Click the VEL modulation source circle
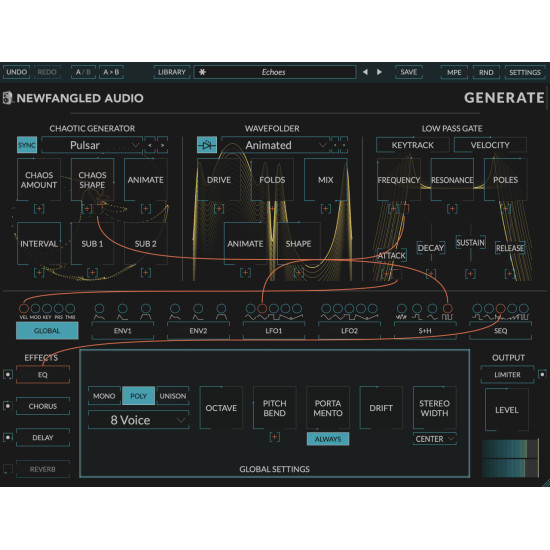The height and width of the screenshot is (550, 550). click(x=24, y=308)
